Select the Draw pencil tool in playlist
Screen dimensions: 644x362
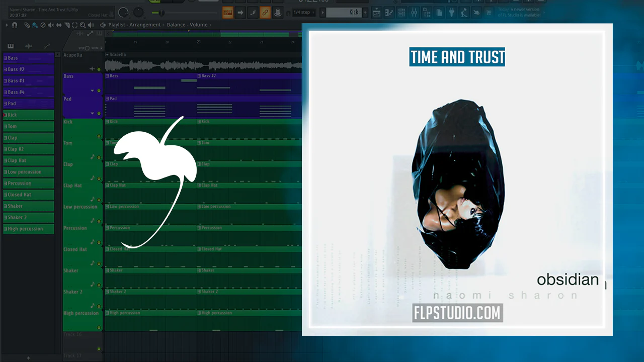(x=27, y=25)
